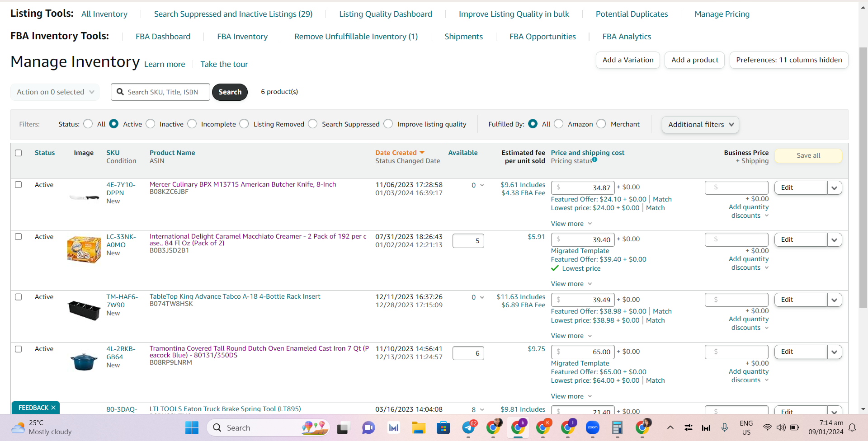This screenshot has height=441, width=868.
Task: Open Preferences: 11 columns hidden
Action: (789, 60)
